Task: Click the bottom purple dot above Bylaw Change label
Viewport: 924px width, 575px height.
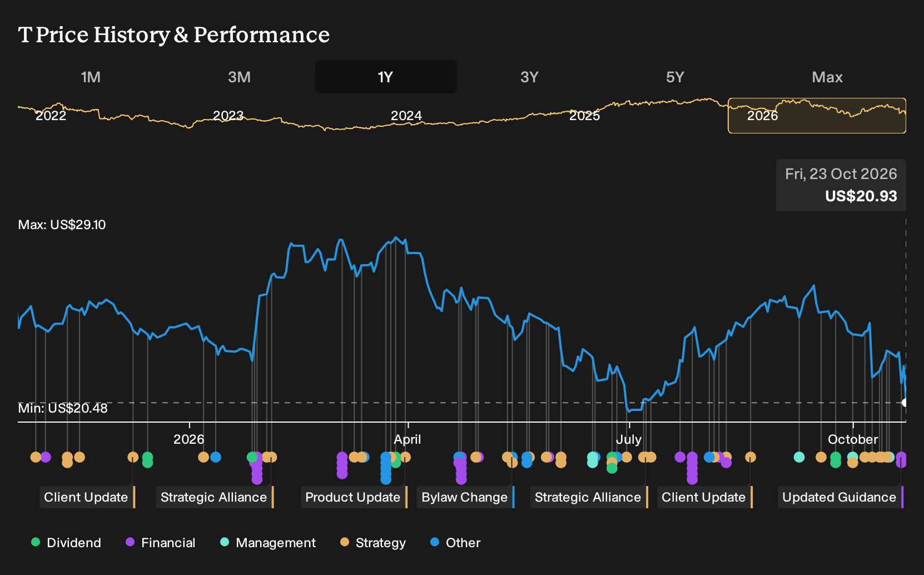Action: [461, 479]
